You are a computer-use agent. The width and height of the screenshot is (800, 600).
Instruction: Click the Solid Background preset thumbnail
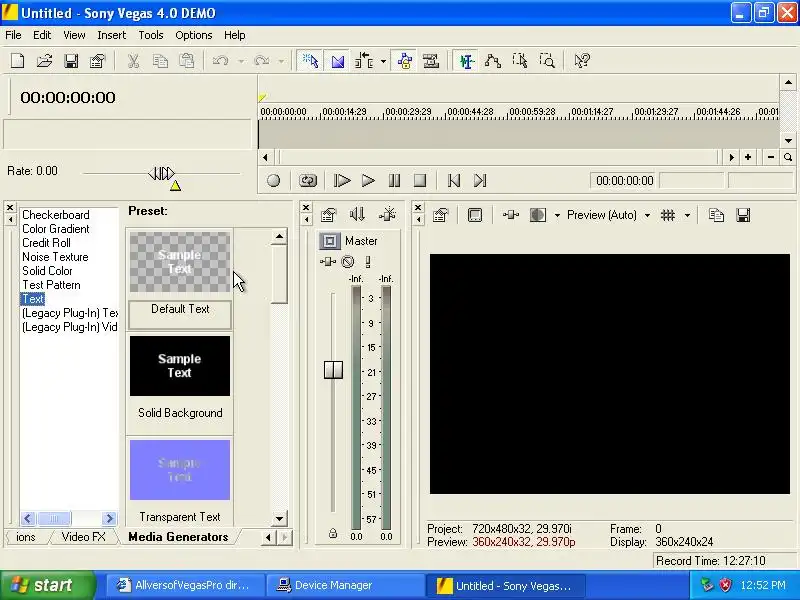pyautogui.click(x=180, y=366)
